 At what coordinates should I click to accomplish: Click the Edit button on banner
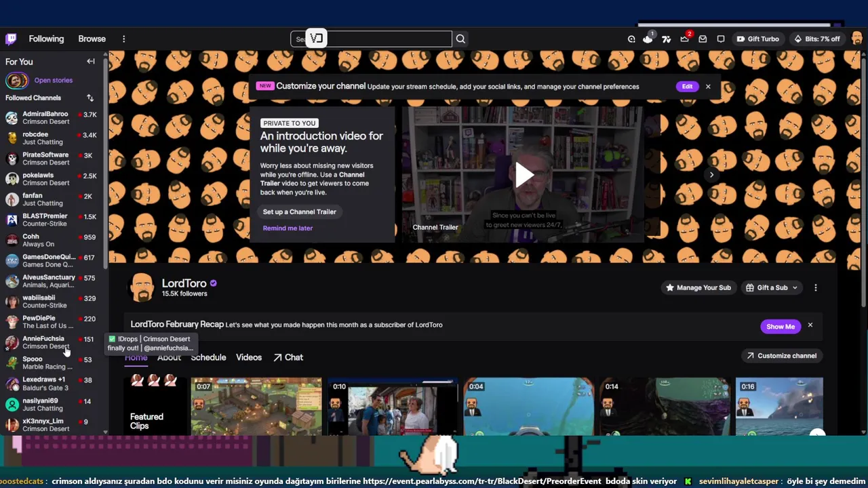coord(687,87)
